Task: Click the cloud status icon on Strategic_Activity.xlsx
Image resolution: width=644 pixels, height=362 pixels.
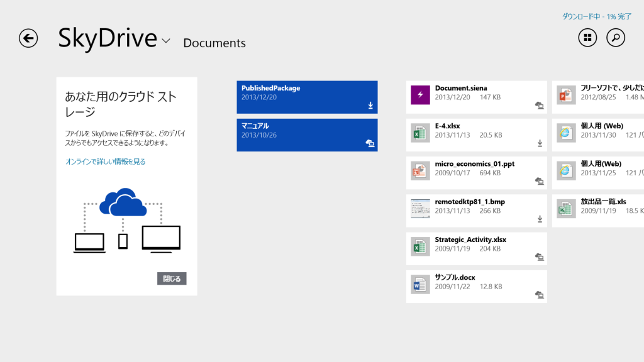Action: click(x=540, y=257)
